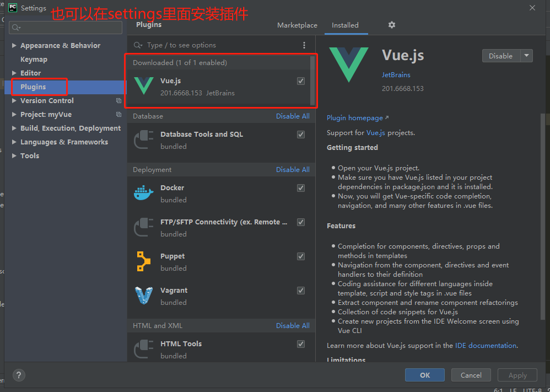Open the IDE documentation link

pos(486,346)
